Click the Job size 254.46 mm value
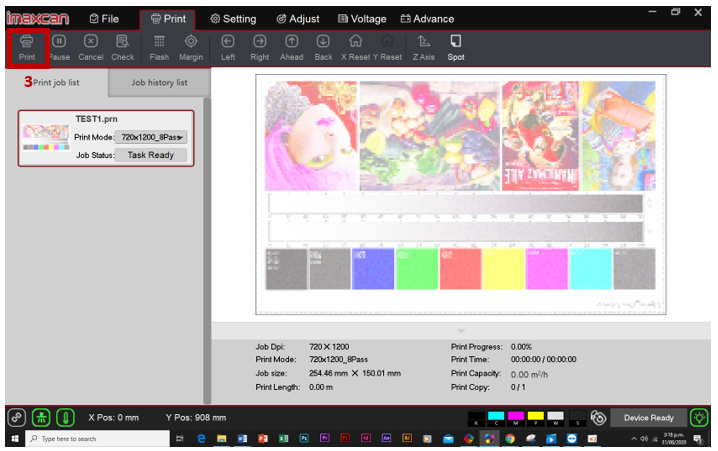The width and height of the screenshot is (718, 451). pyautogui.click(x=355, y=374)
